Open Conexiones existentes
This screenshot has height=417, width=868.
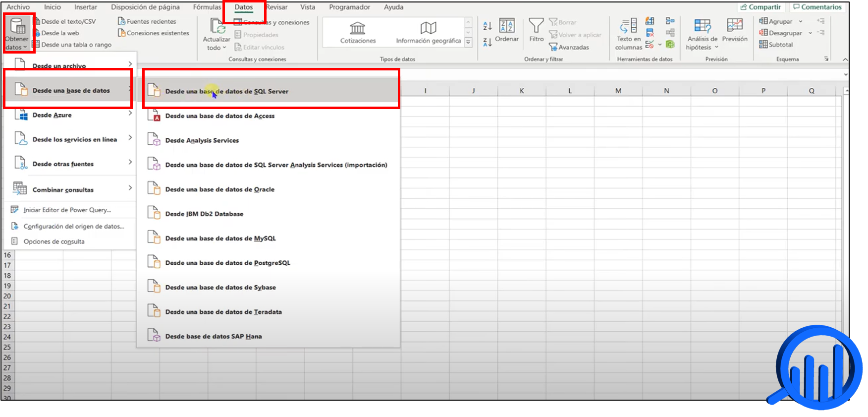(x=154, y=33)
